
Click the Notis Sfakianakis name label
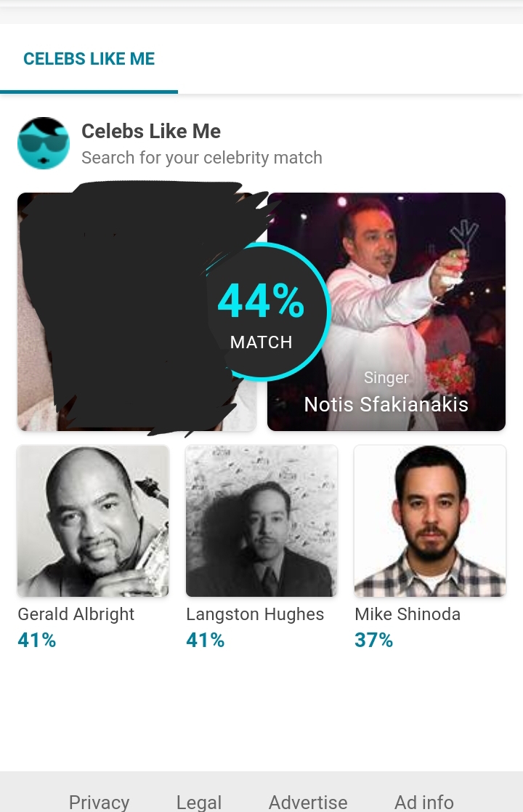(x=386, y=404)
